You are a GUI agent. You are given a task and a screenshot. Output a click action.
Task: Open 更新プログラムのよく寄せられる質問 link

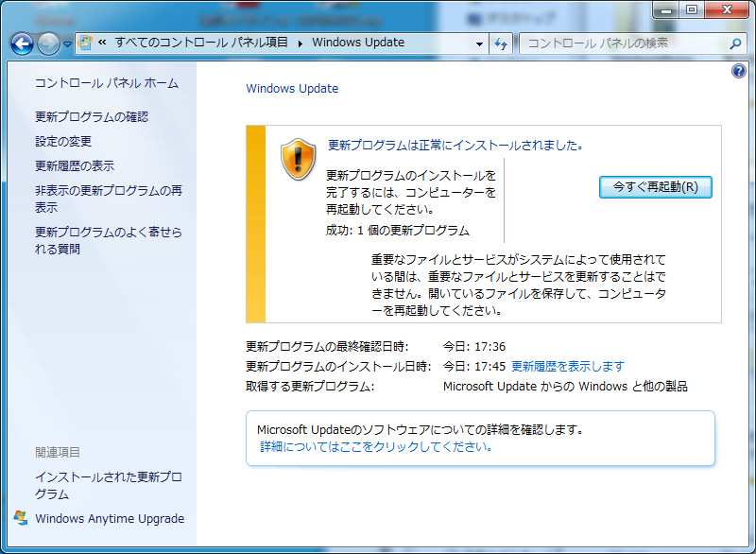click(109, 240)
